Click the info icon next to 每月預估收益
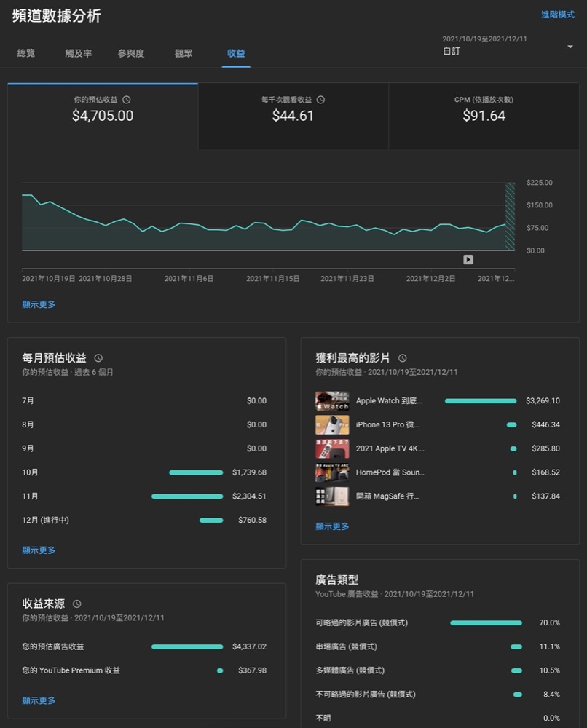Viewport: 587px width, 728px height. tap(98, 357)
